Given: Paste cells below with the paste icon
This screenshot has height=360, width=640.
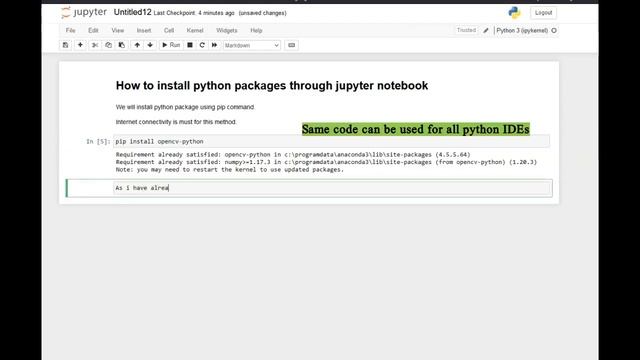Looking at the screenshot, I should click(122, 45).
